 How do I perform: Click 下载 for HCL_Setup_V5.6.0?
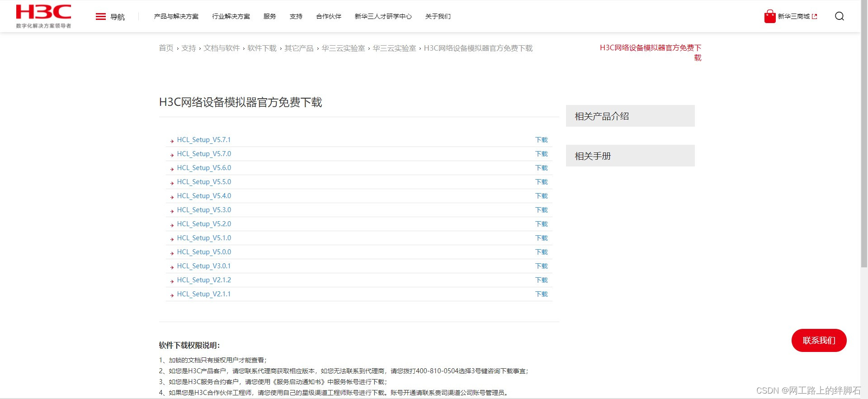point(542,168)
